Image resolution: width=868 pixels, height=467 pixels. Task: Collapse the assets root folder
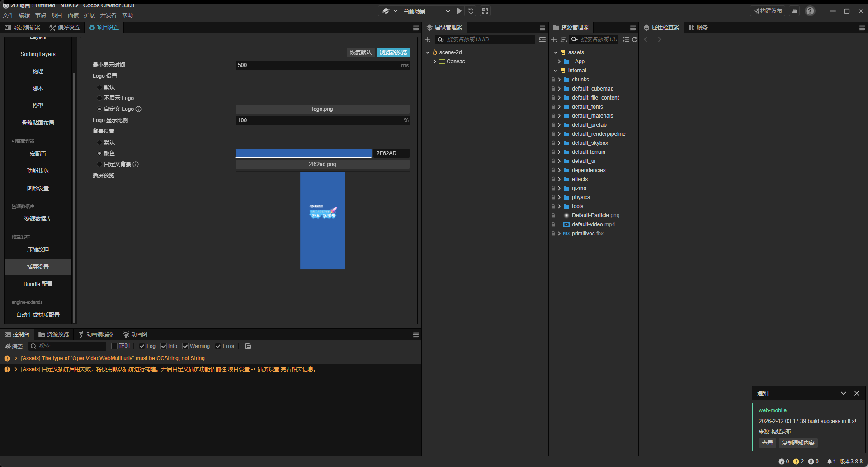tap(556, 52)
